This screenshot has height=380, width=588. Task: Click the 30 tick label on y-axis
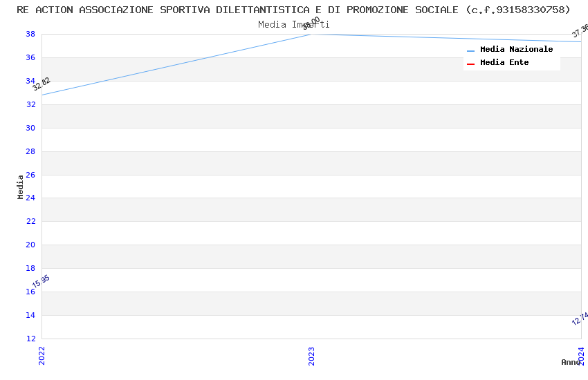(x=30, y=128)
